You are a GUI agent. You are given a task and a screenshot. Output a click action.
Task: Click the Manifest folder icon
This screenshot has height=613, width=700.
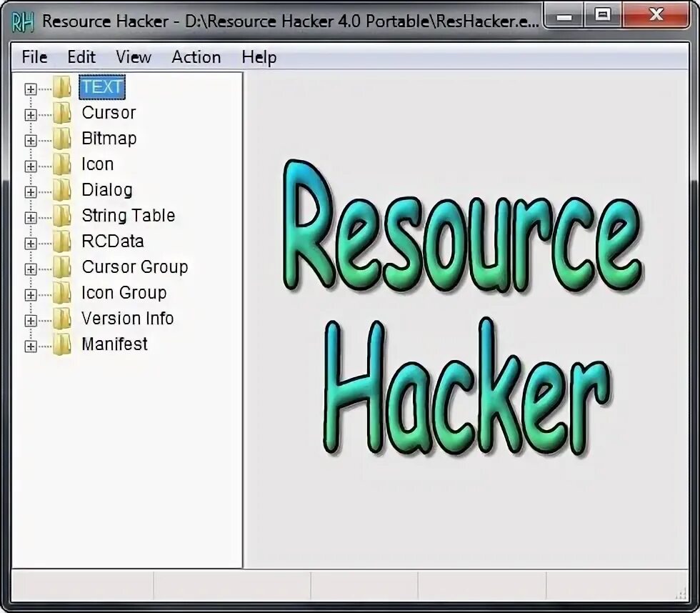click(61, 344)
